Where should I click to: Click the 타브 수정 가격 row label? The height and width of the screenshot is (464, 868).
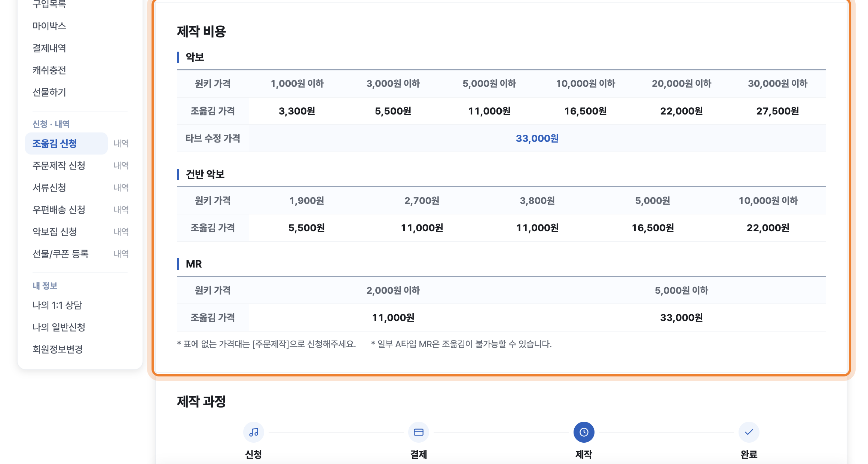pos(213,138)
